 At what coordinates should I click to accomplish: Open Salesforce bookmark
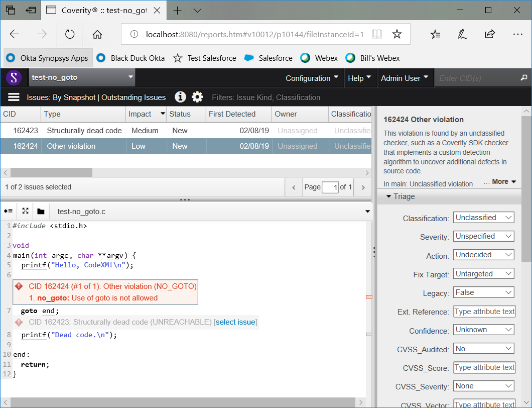click(269, 58)
